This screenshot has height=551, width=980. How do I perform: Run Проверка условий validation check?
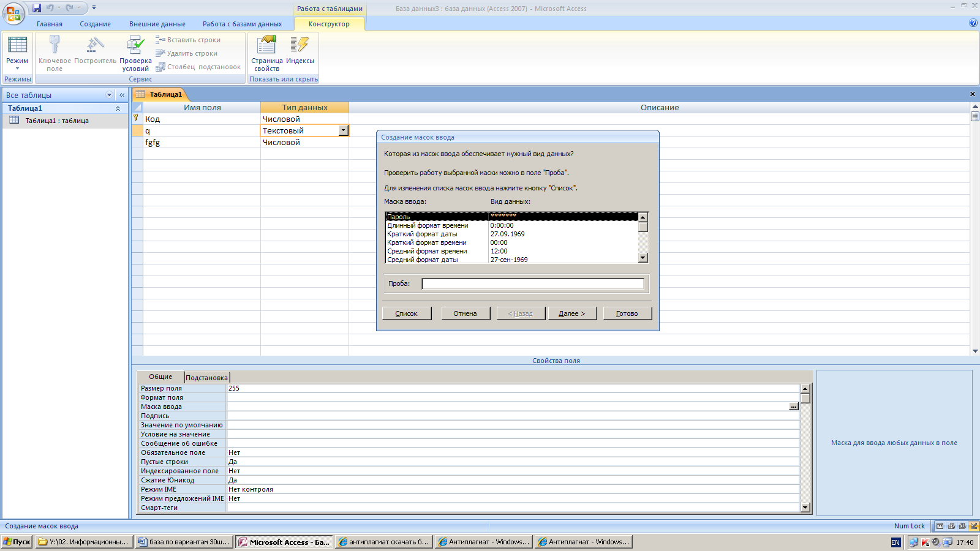(x=135, y=54)
